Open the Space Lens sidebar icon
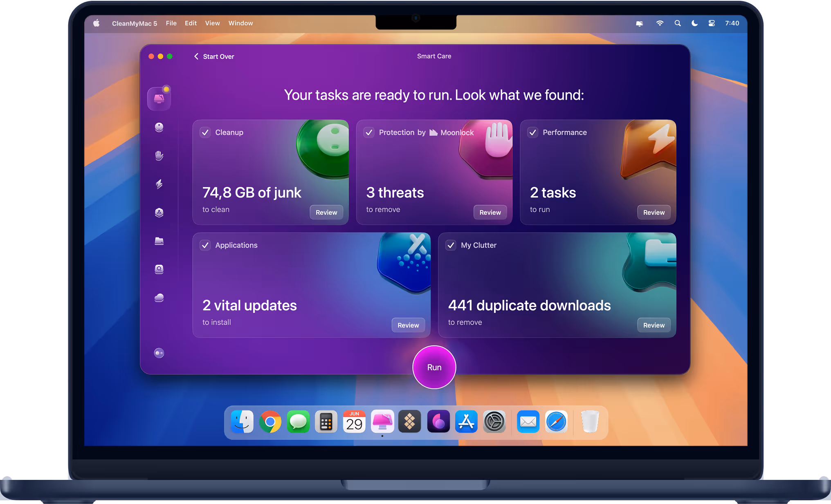Screen dimensions: 831x504 tap(159, 269)
